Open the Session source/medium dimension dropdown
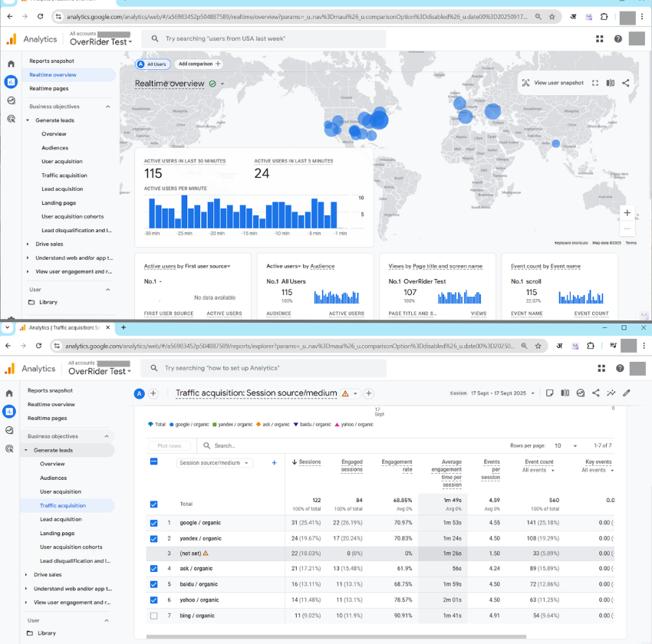652x644 pixels. (x=215, y=463)
